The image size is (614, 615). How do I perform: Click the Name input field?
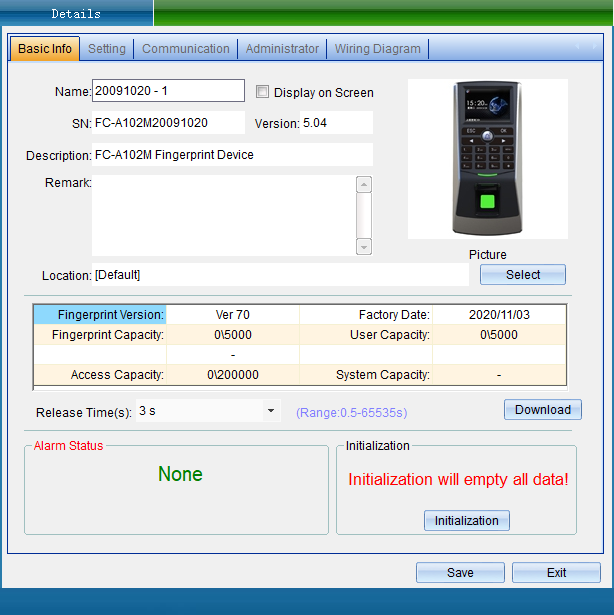click(x=168, y=91)
